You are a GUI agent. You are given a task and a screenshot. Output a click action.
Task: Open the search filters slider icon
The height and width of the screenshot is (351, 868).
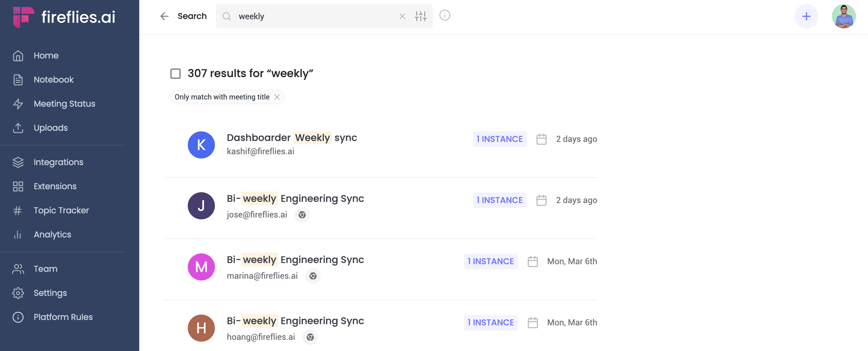coord(420,16)
